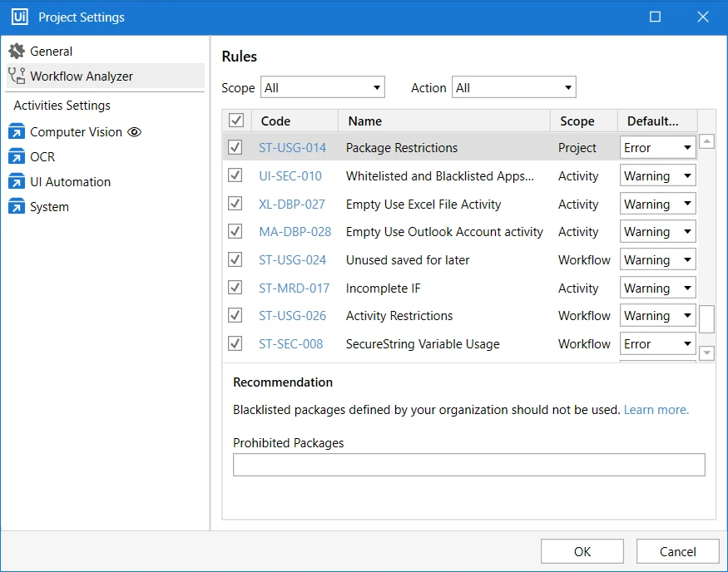Open SecureString Variable Usage action dropdown
Screen dimensions: 728x572
pos(657,343)
